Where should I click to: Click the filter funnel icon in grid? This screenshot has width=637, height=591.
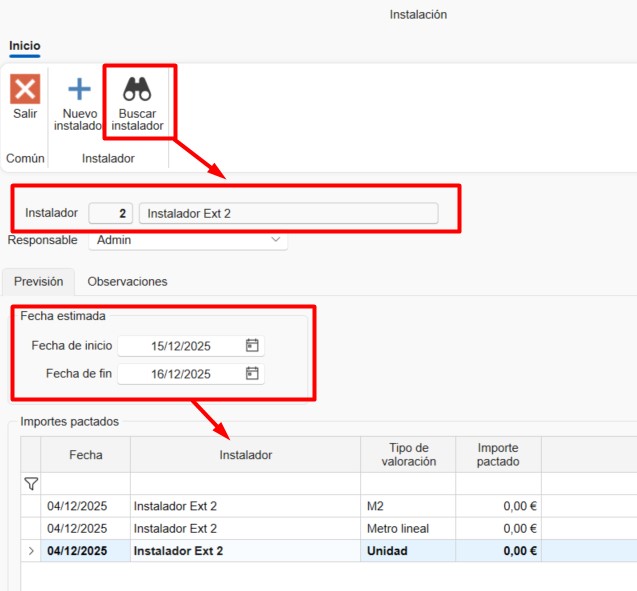pos(31,484)
